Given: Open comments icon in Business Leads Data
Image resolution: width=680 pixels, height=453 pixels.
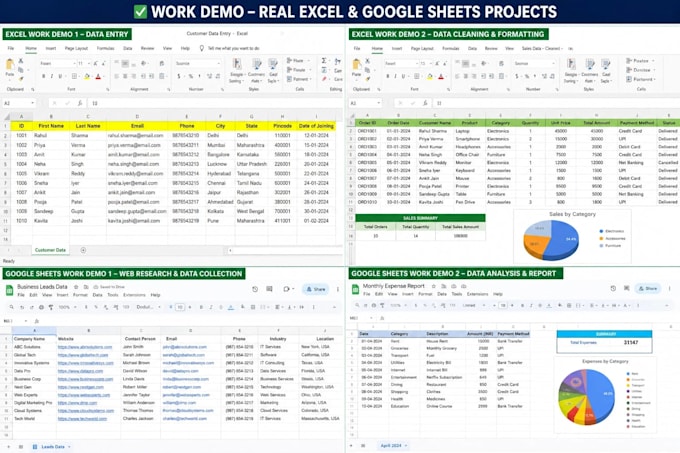Looking at the screenshot, I should pyautogui.click(x=269, y=289).
